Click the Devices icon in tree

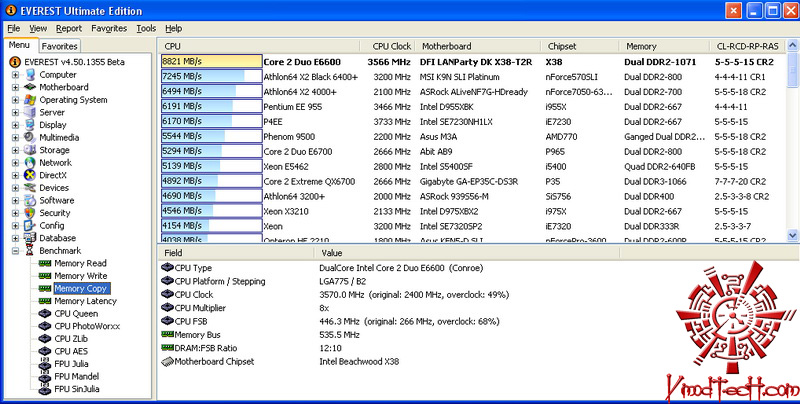[30, 188]
